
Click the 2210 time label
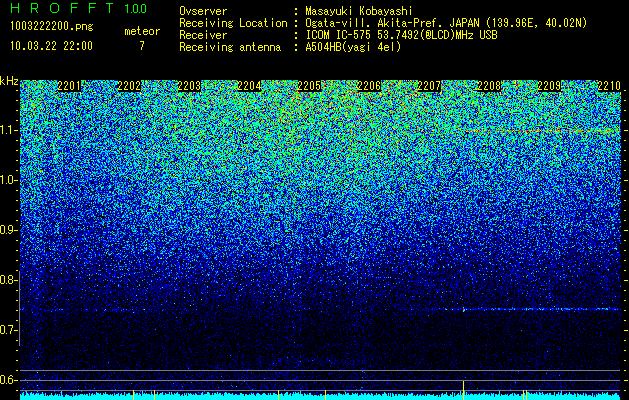pos(609,86)
